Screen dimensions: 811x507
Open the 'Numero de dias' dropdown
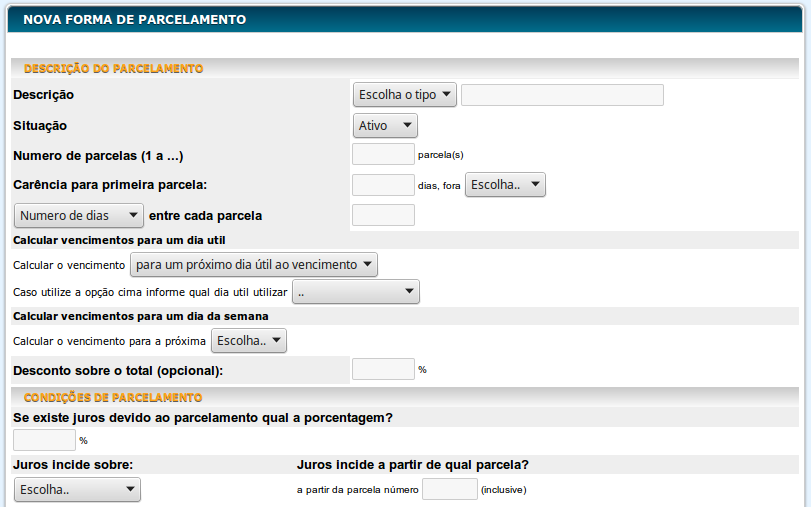coord(79,215)
